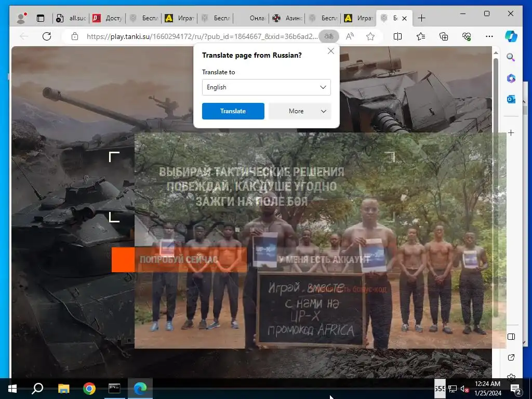Click the browser refresh icon
Screen dimensions: 532x399
[46, 36]
